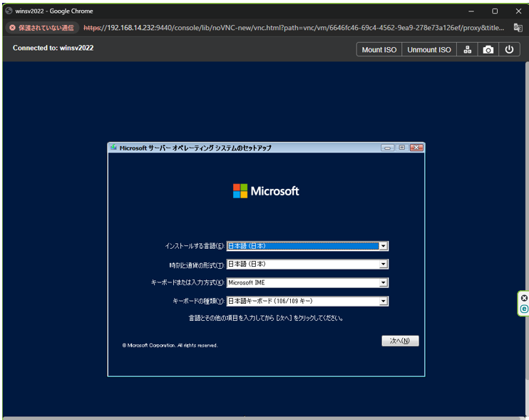Click the Microsoft logo in setup dialog
This screenshot has height=420, width=529.
coord(266,191)
